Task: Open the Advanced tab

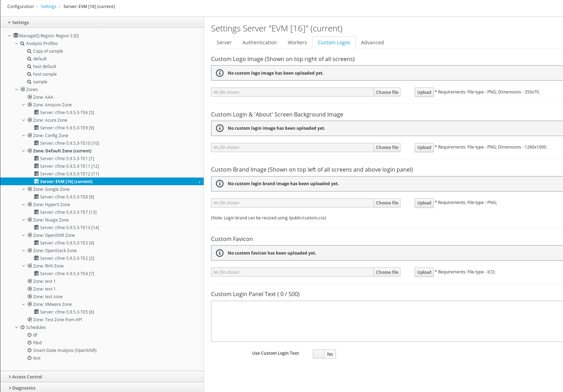Action: point(372,43)
